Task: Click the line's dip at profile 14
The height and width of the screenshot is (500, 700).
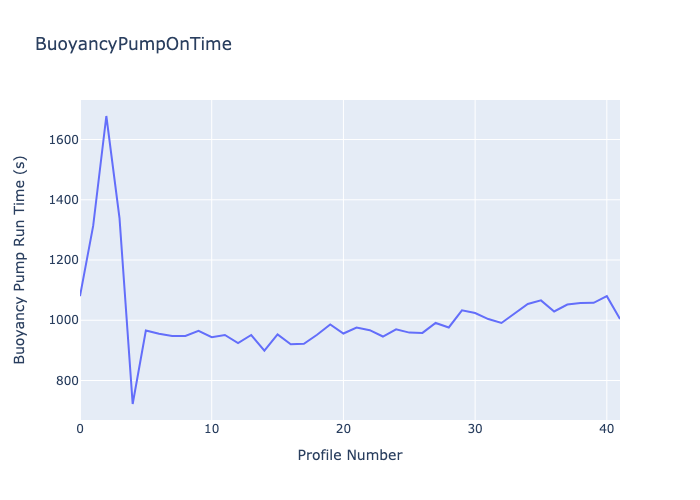Action: 264,350
